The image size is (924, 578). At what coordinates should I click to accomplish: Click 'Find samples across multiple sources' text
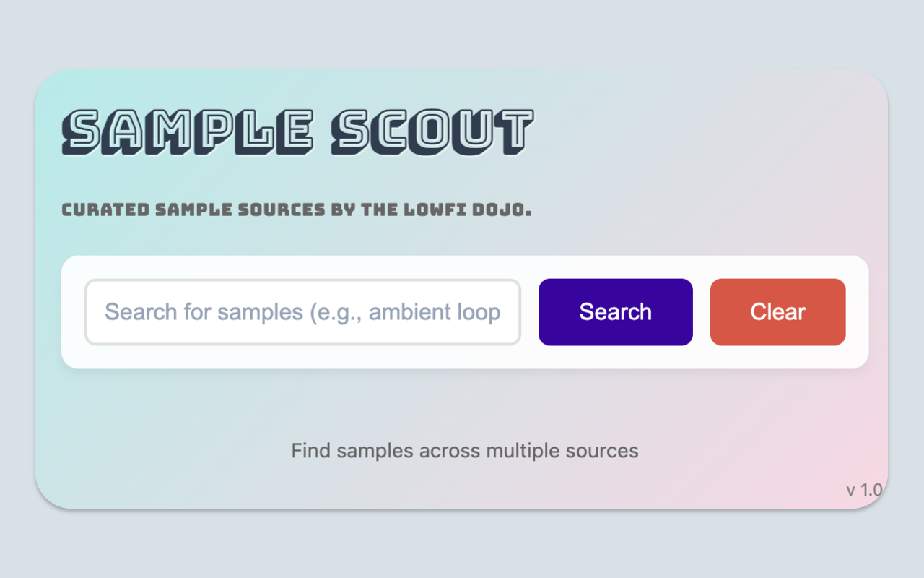click(465, 450)
